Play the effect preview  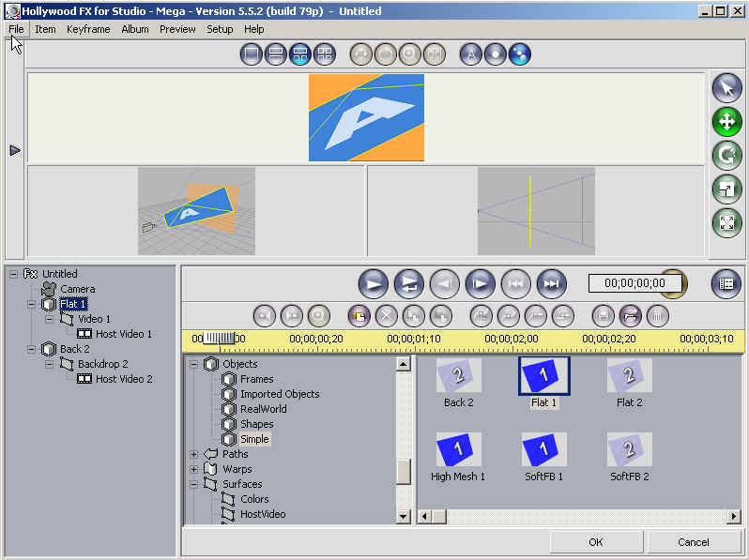(x=373, y=284)
